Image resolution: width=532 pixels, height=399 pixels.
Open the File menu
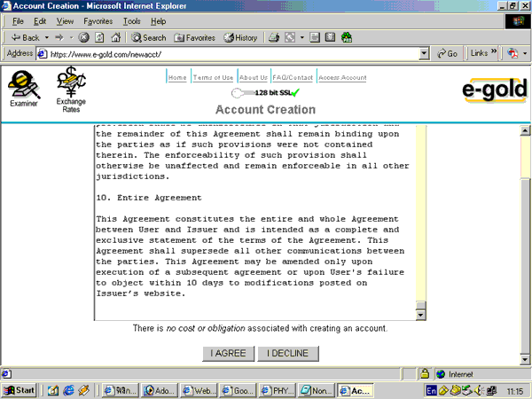pos(18,21)
